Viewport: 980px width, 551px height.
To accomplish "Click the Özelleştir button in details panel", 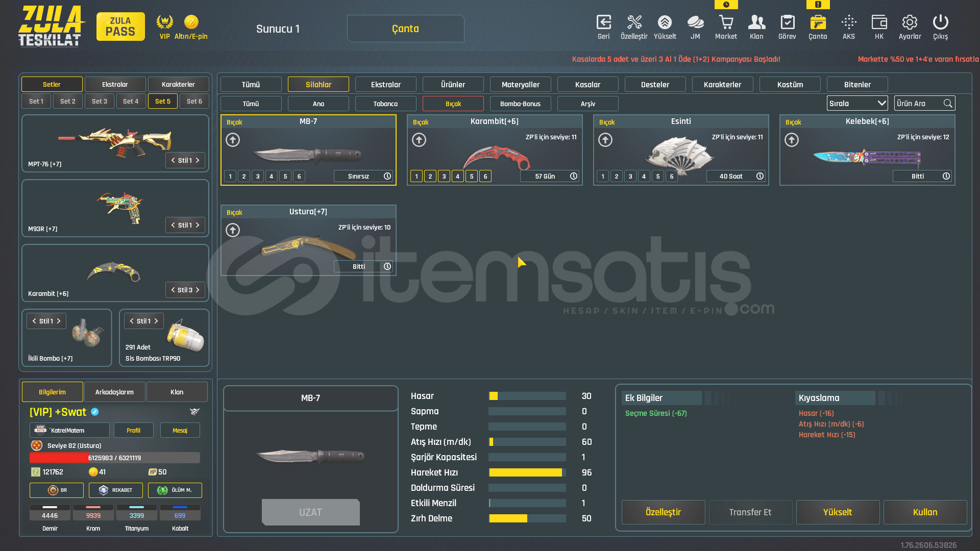I will point(663,512).
